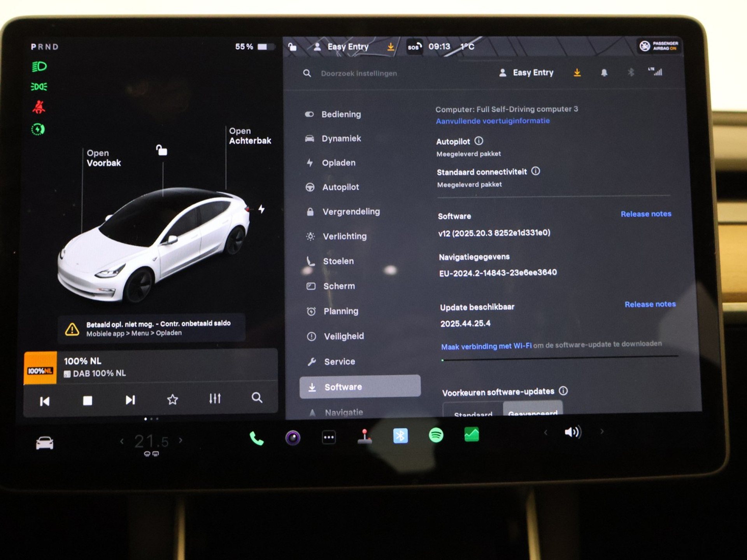
Task: Open the phone app icon
Action: click(256, 438)
